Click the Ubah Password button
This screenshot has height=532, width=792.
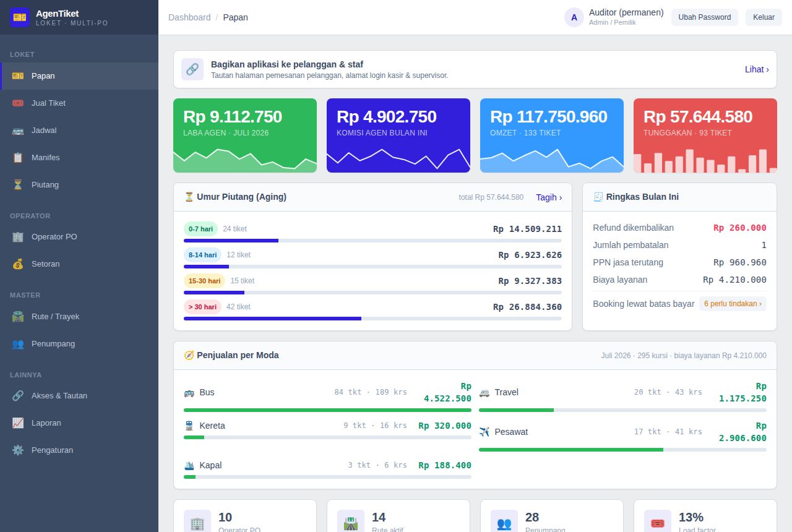[x=704, y=17]
